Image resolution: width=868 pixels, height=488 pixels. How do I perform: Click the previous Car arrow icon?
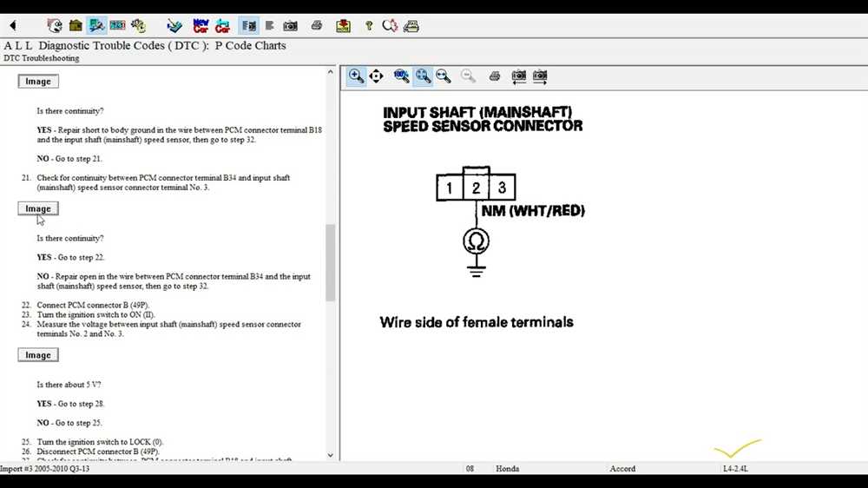point(222,25)
